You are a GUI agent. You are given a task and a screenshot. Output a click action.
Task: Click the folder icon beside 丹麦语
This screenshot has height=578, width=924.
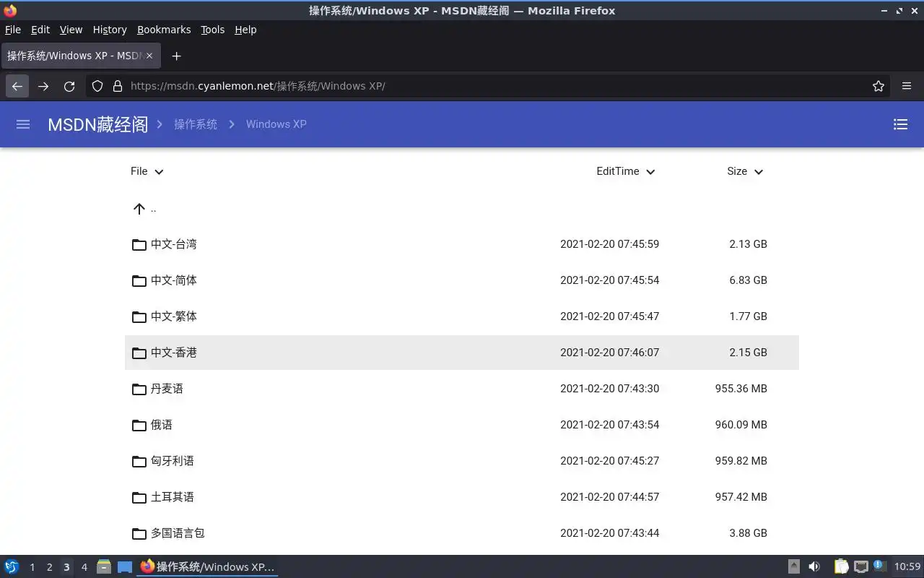coord(139,389)
